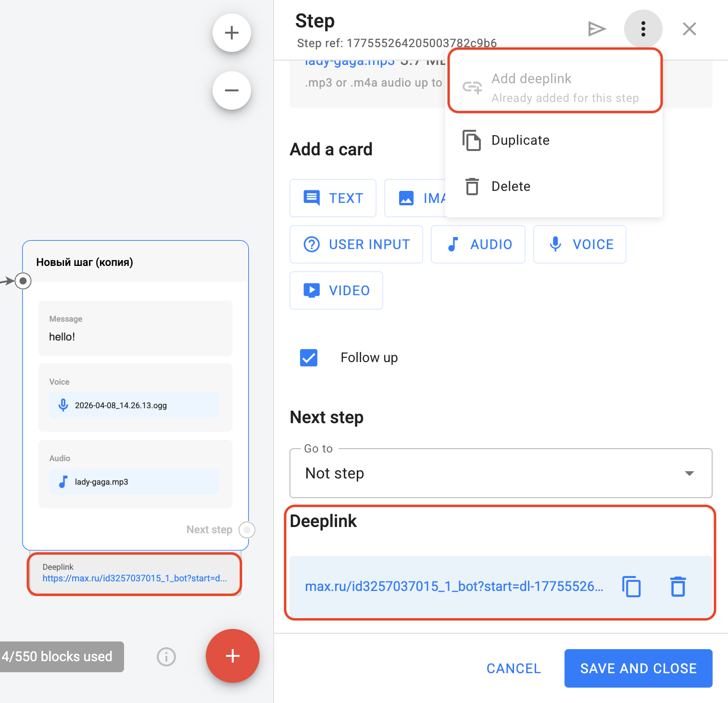Select Duplicate from the menu
This screenshot has width=728, height=703.
520,140
